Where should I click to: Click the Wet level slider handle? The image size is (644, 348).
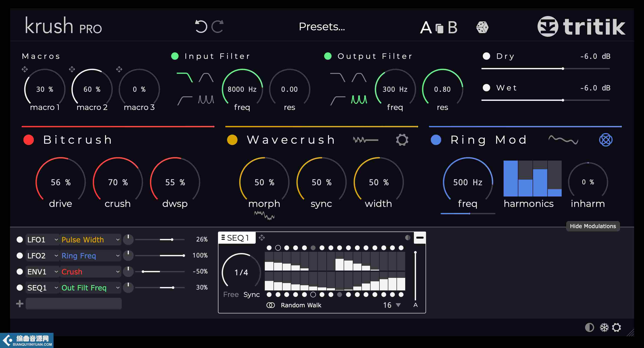[563, 100]
